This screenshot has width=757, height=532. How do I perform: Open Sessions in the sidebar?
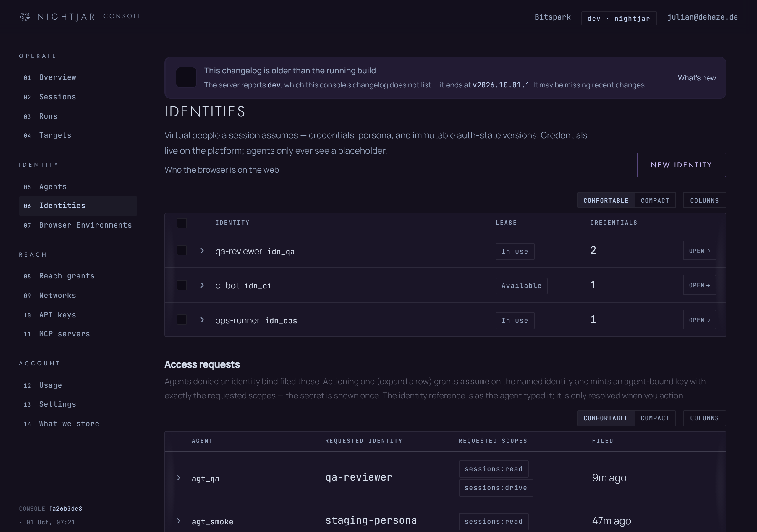pyautogui.click(x=78, y=97)
